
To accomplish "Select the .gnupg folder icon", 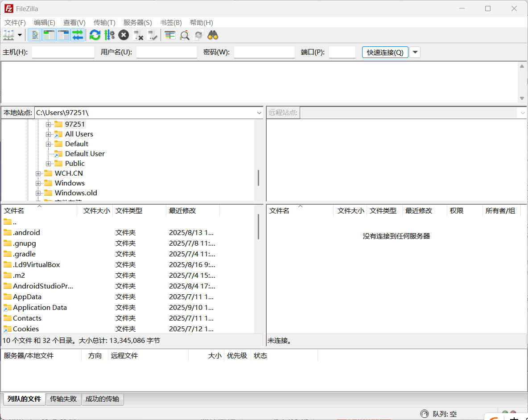I will 8,243.
